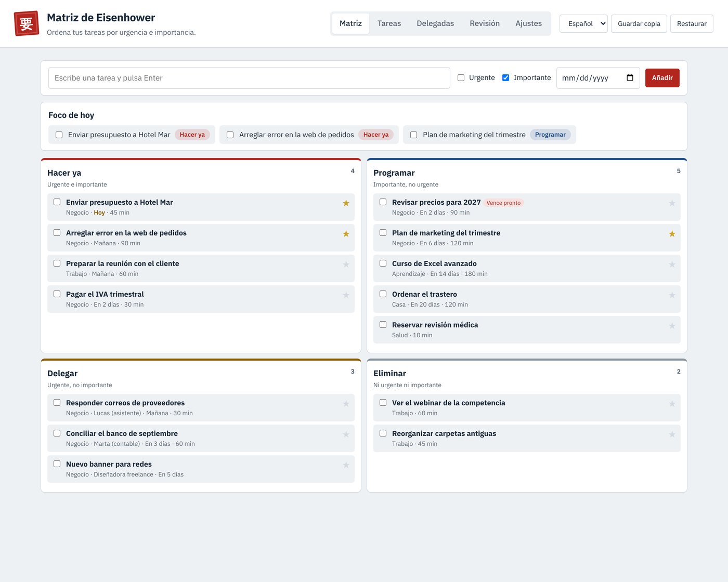Viewport: 728px width, 582px height.
Task: Click Hacer ya badge on Arreglar error
Action: click(x=376, y=135)
